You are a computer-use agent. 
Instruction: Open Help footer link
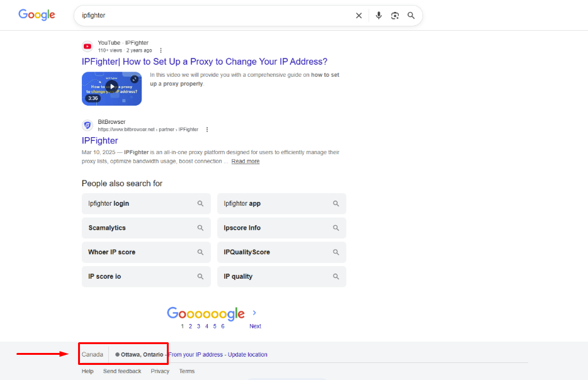(x=88, y=371)
